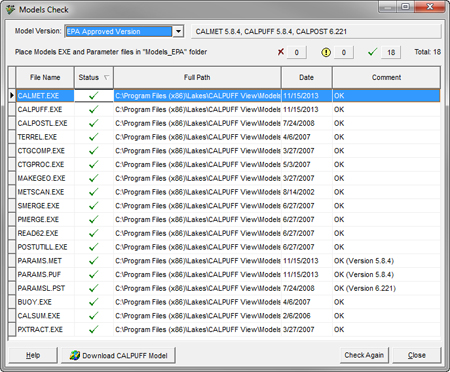The image size is (450, 372).
Task: Click the status checkmark for MAKEGEO.EXE
Action: 94,178
